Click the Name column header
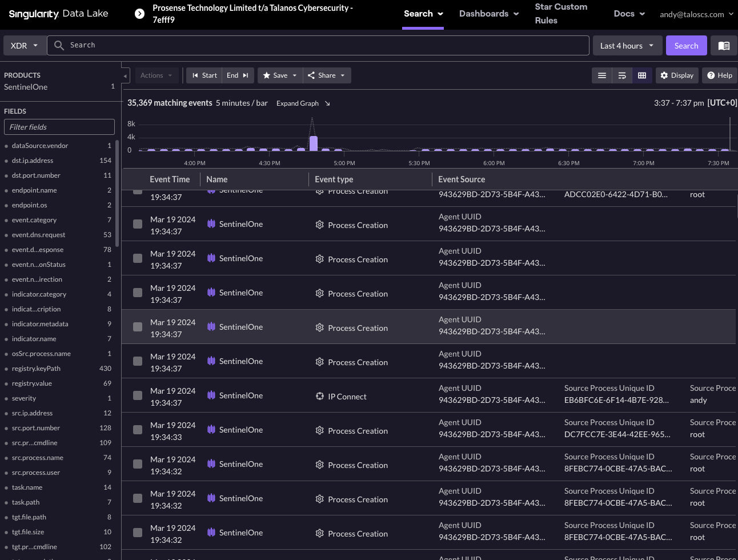The width and height of the screenshot is (738, 560). tap(217, 179)
